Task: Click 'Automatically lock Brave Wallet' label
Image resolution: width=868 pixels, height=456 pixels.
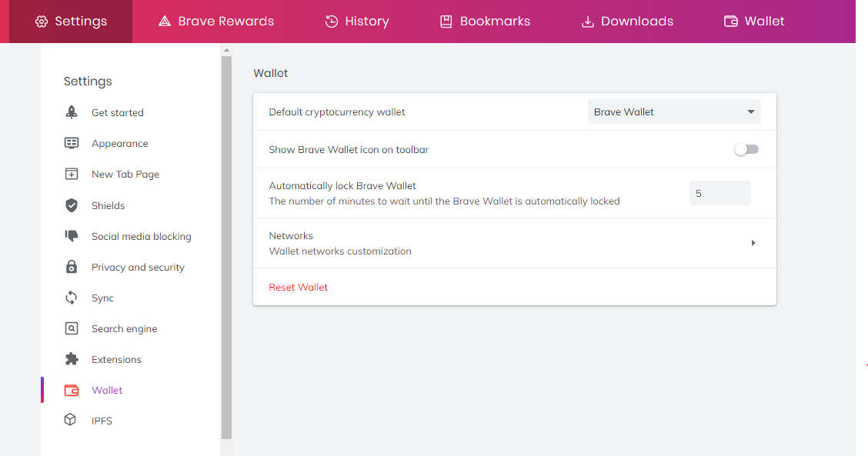Action: pyautogui.click(x=342, y=186)
